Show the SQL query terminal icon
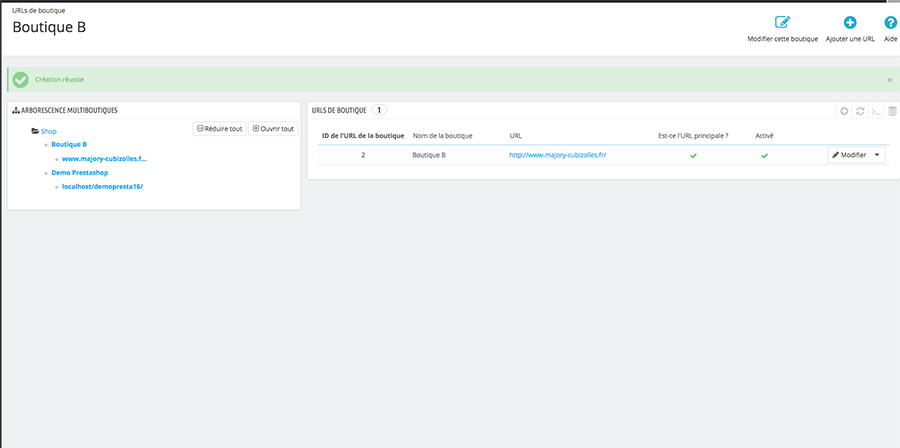The height and width of the screenshot is (448, 900). point(875,111)
